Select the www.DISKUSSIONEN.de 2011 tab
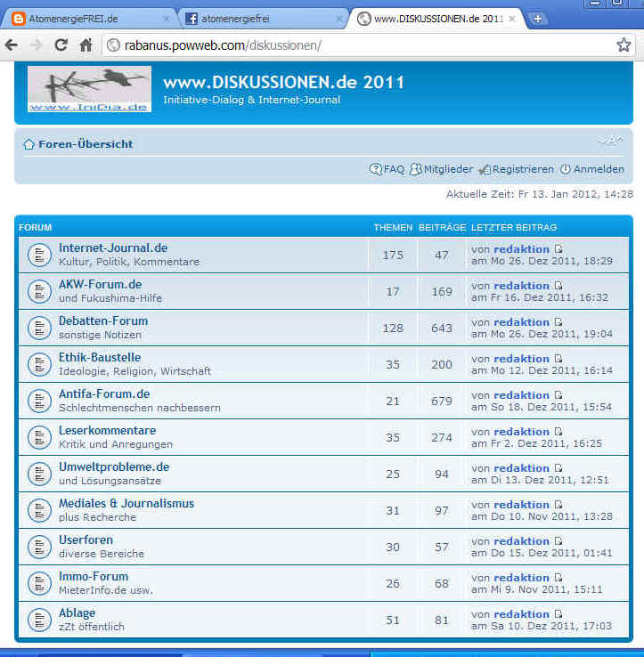 pos(436,19)
